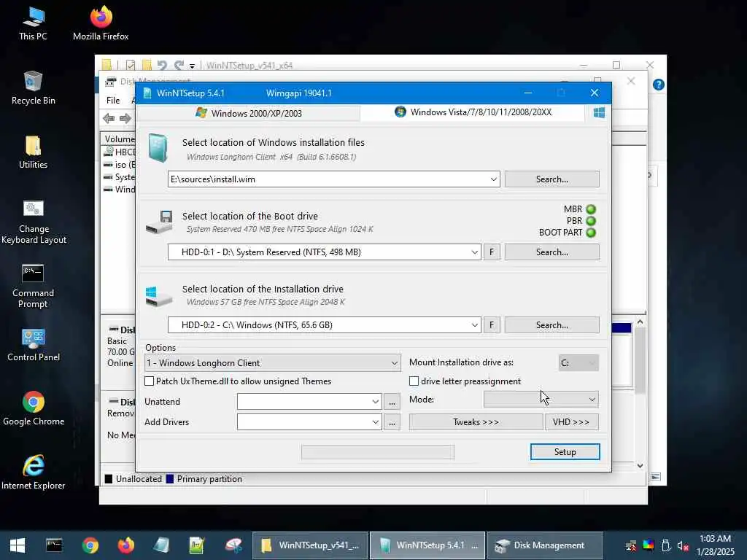
Task: Click back arrow in Disk Management toolbar
Action: (109, 118)
